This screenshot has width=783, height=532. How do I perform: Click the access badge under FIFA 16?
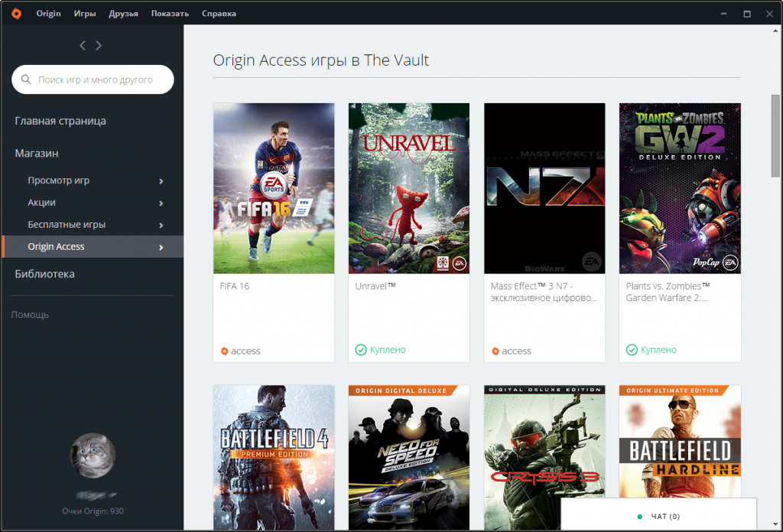240,351
